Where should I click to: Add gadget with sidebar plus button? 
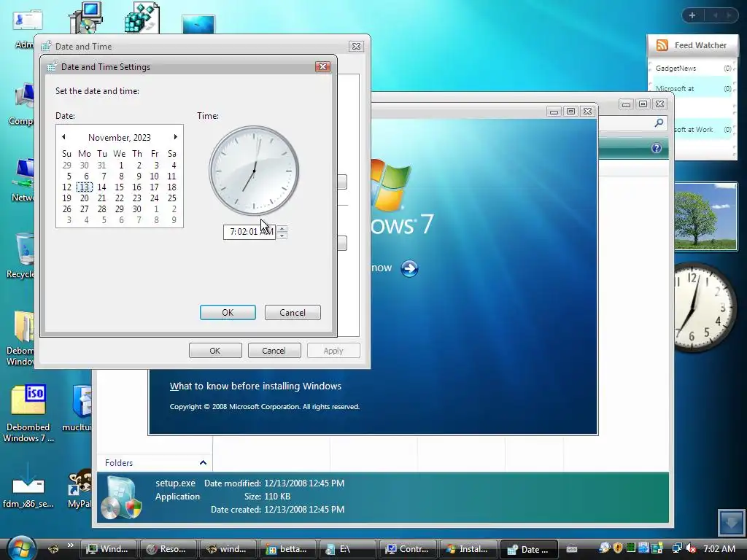[x=692, y=15]
